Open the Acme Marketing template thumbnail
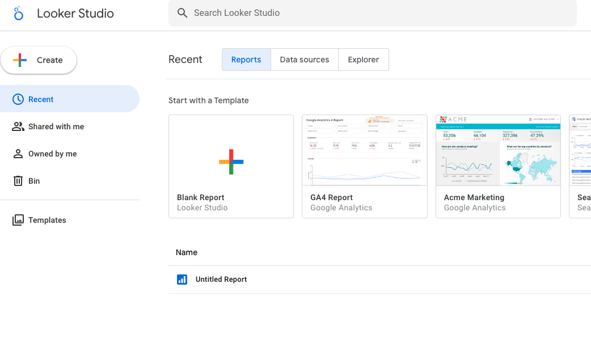This screenshot has height=364, width=591. tap(498, 150)
